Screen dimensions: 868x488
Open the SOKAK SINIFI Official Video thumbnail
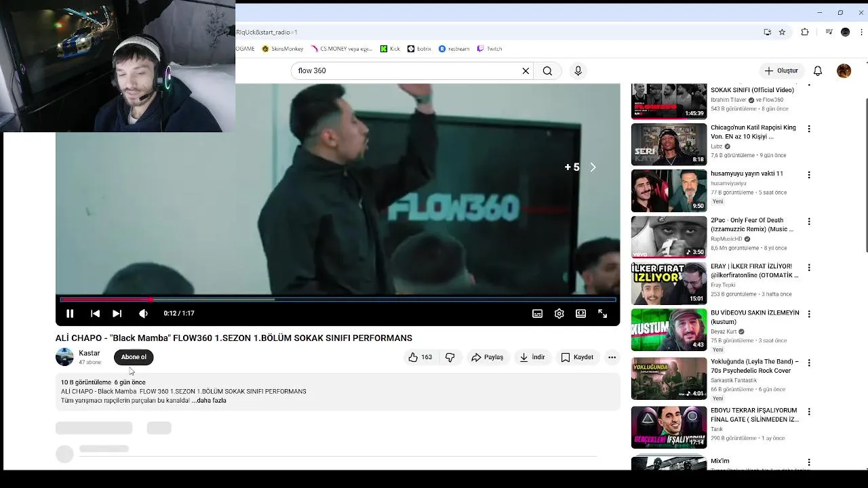pyautogui.click(x=669, y=101)
